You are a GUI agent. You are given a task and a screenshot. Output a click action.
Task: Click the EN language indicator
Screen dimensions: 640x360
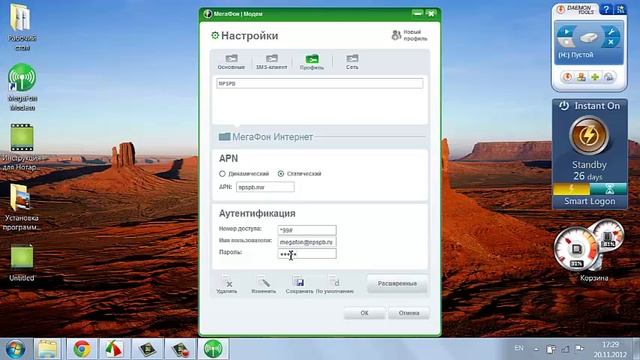tap(519, 348)
